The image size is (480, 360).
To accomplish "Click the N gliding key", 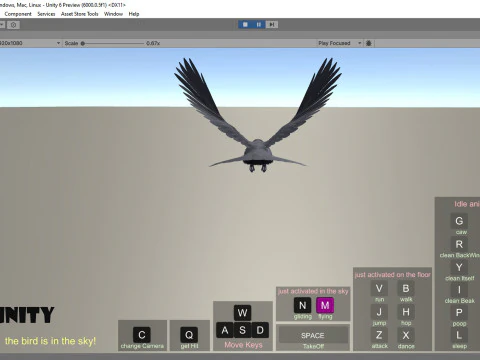I will tap(302, 305).
